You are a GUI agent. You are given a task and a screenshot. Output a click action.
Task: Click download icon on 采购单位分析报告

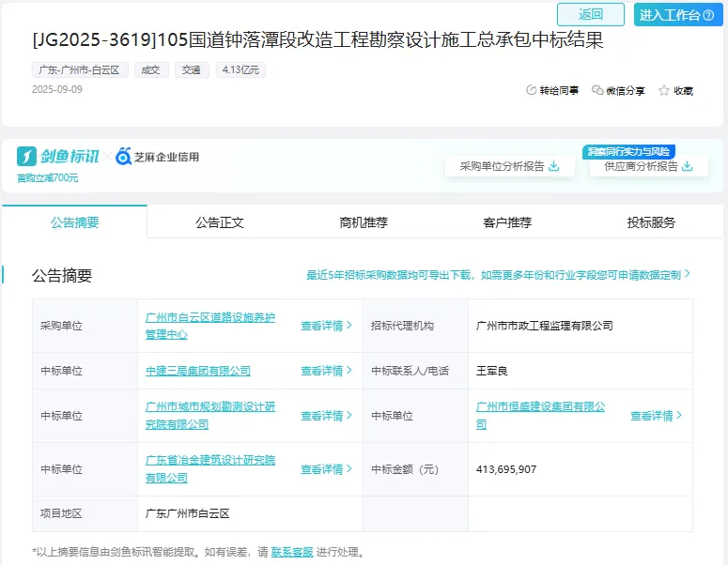click(554, 166)
